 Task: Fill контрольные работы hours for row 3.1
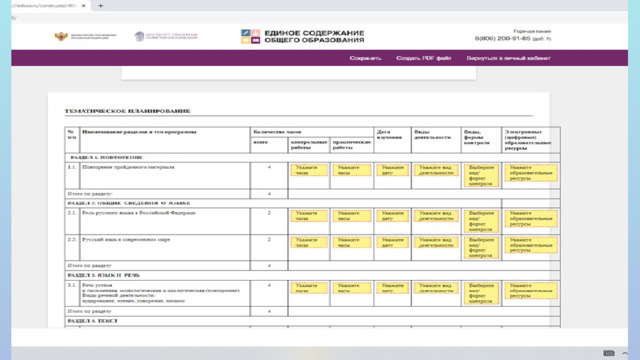pyautogui.click(x=309, y=288)
